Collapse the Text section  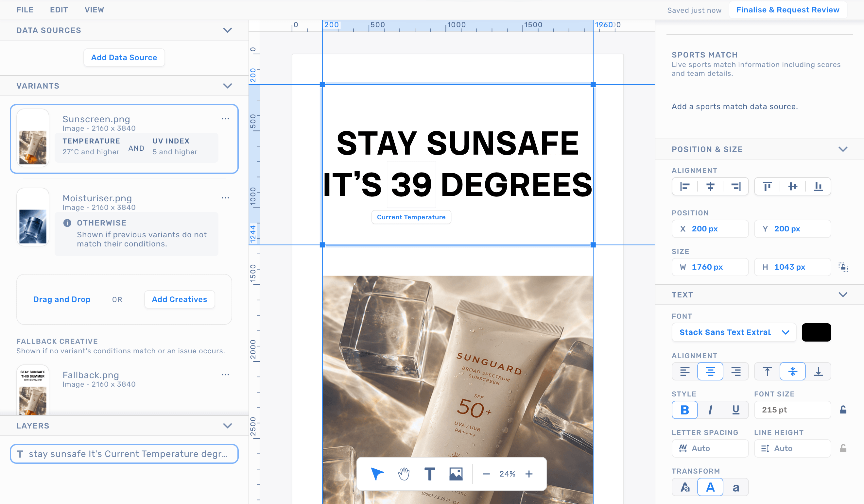[x=843, y=295]
